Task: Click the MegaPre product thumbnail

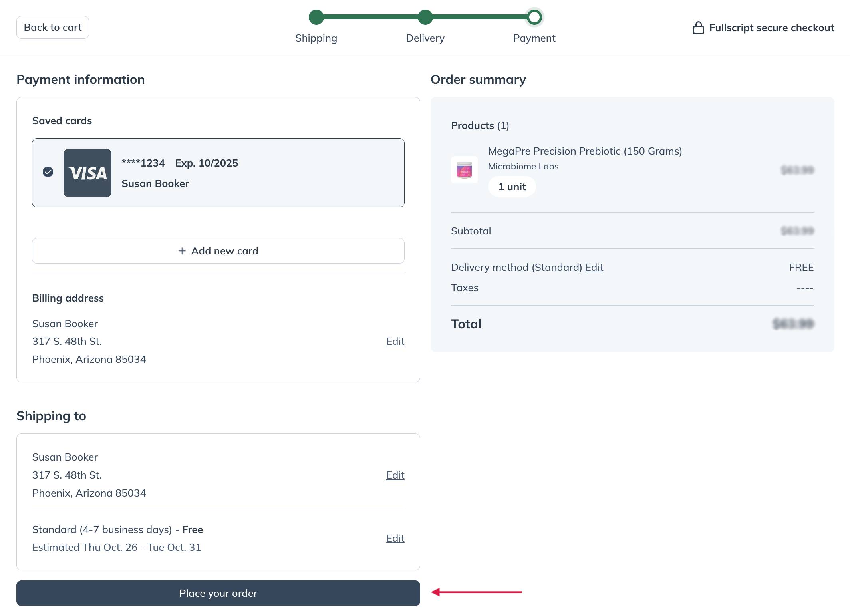Action: (x=464, y=170)
